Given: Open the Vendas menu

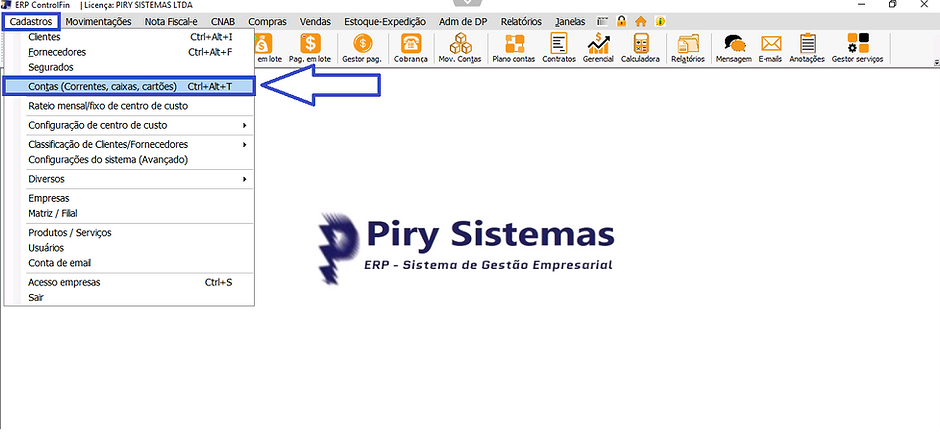Looking at the screenshot, I should (315, 22).
